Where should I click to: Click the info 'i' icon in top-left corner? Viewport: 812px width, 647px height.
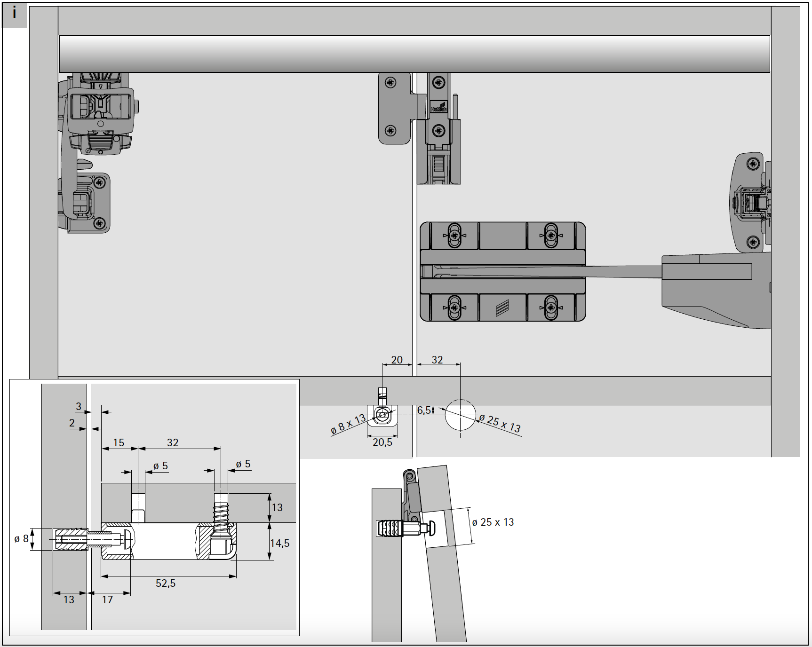coord(14,14)
